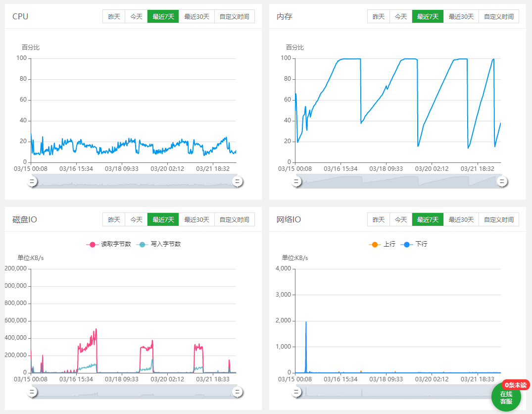Open 自定义时间 in 内存 panel

point(499,17)
